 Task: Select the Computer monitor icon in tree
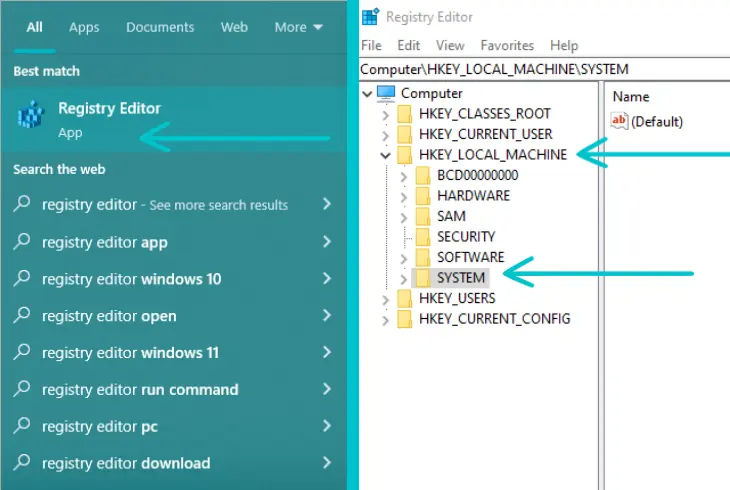pyautogui.click(x=386, y=93)
